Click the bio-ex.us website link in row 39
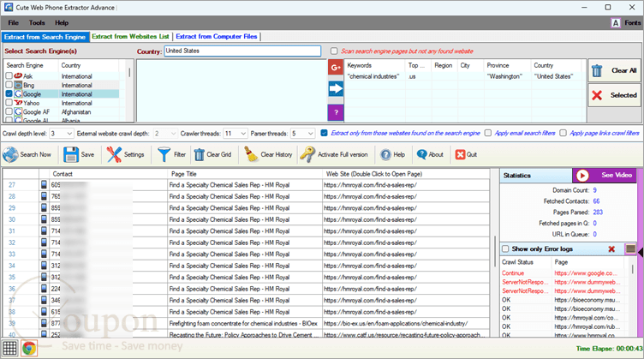This screenshot has width=644, height=359. [x=396, y=324]
